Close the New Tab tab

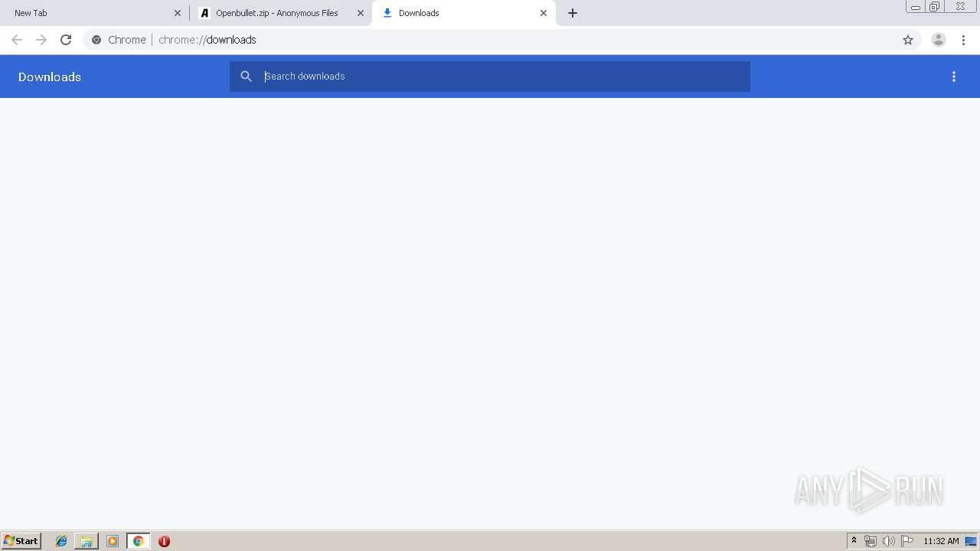pos(178,13)
